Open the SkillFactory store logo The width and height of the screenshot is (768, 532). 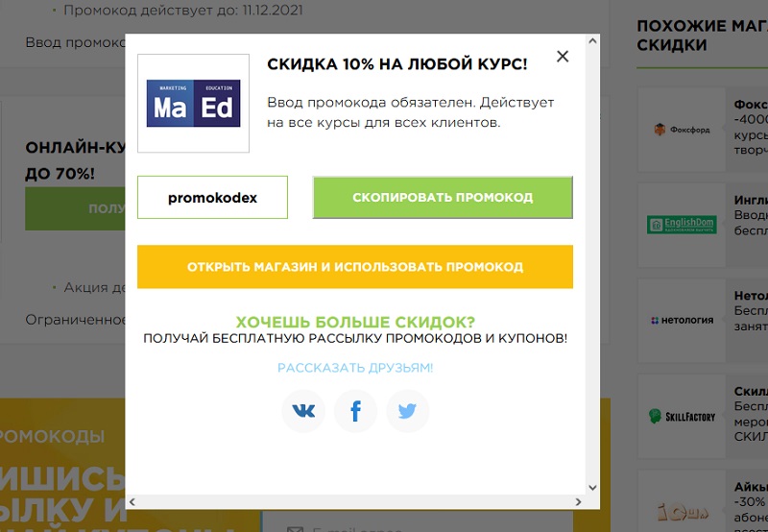click(682, 417)
